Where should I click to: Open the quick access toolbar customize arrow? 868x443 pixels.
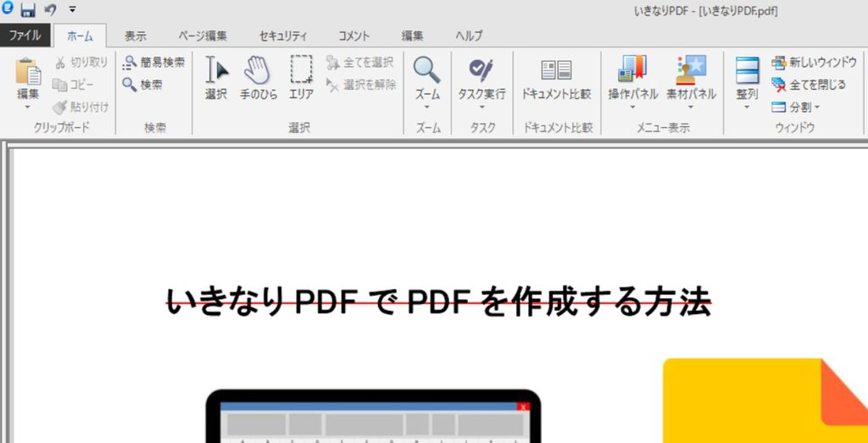[73, 9]
